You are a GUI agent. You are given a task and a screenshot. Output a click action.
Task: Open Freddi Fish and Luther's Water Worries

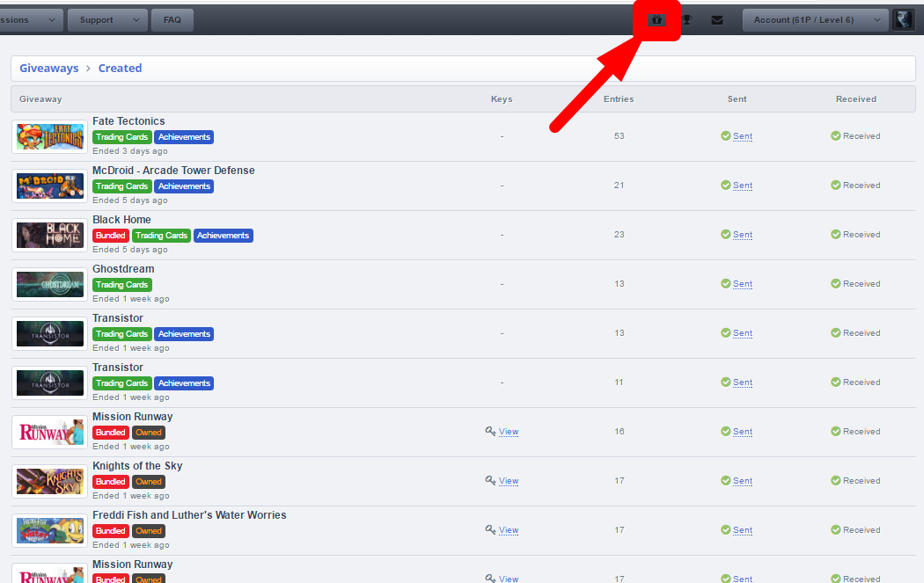point(189,515)
